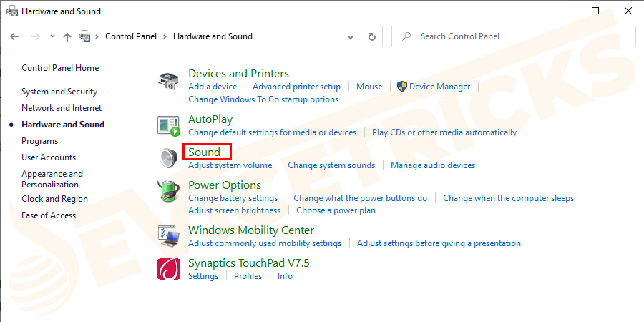Screen dimensions: 644x322
Task: Click Control Panel in the breadcrumb
Action: point(131,36)
